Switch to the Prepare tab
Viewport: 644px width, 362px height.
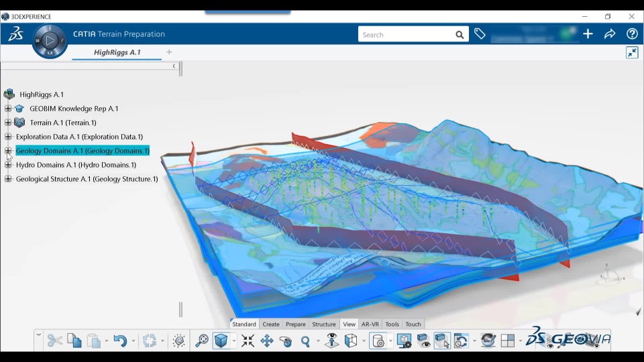(296, 324)
